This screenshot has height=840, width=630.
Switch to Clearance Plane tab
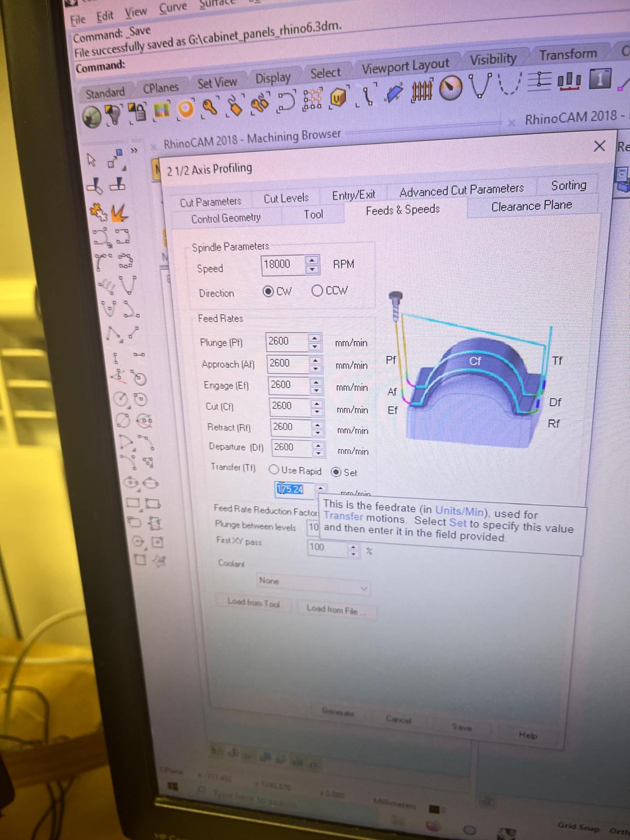(x=531, y=206)
